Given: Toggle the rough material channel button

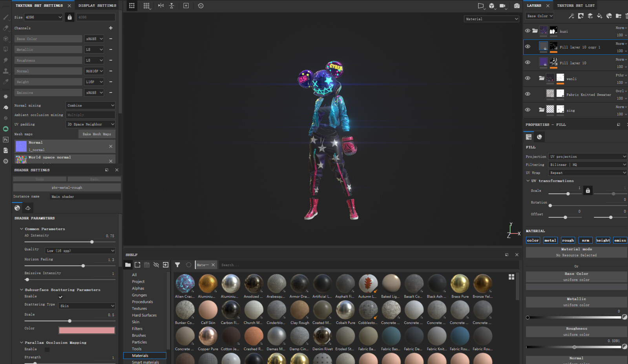Looking at the screenshot, I should coord(568,240).
